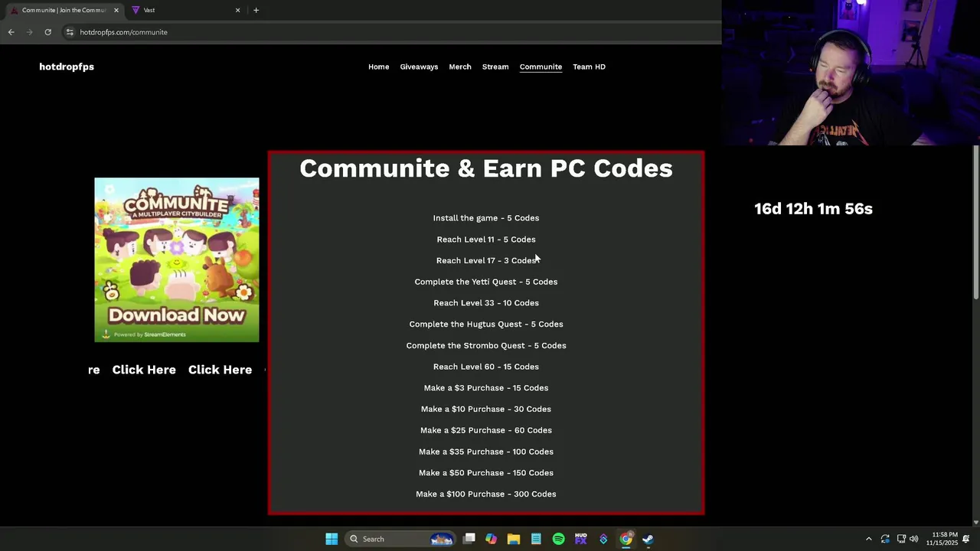The width and height of the screenshot is (980, 551).
Task: Select Complete the Yetti Quest line
Action: tap(486, 282)
